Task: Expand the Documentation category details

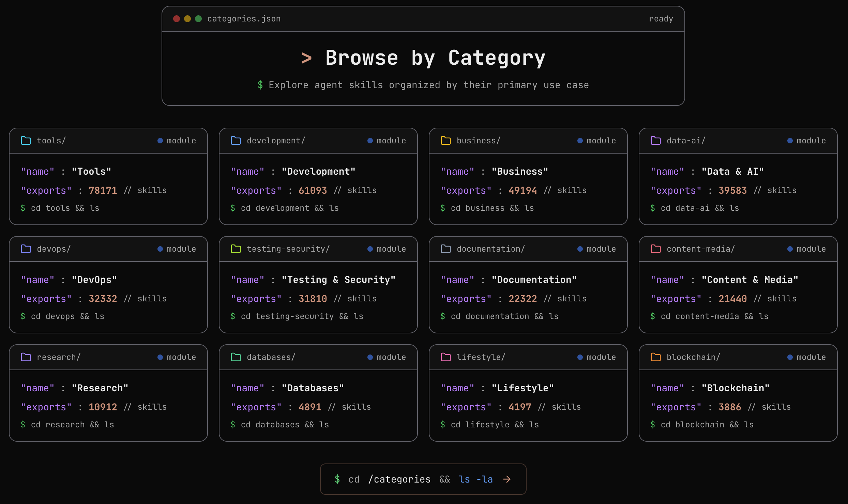Action: click(528, 284)
